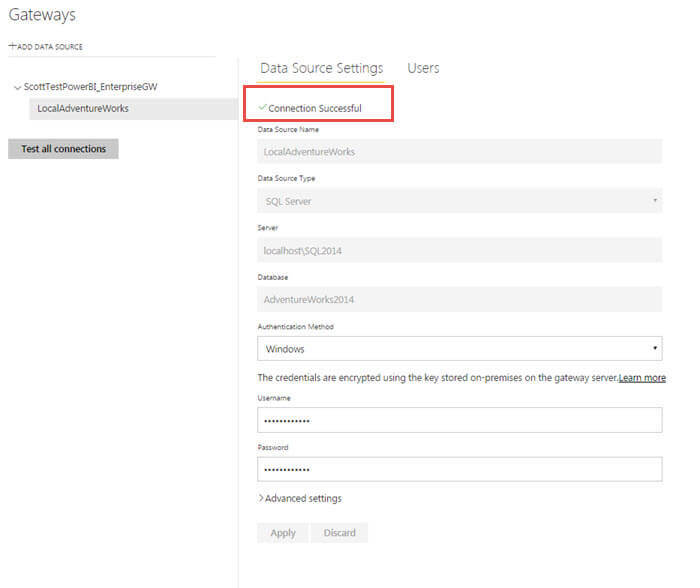This screenshot has height=588, width=700.
Task: Click the plus icon to add data source
Action: (x=12, y=46)
